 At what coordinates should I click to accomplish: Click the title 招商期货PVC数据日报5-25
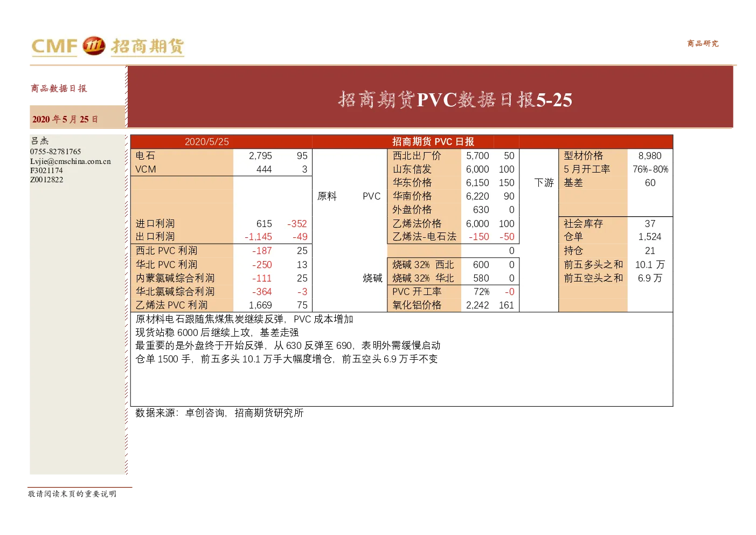[x=455, y=100]
